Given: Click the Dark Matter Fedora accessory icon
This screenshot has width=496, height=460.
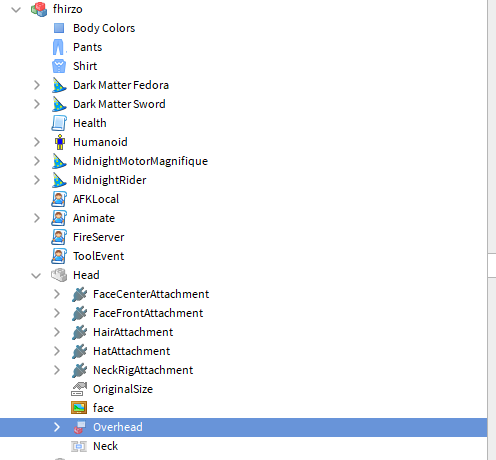Looking at the screenshot, I should tap(59, 85).
